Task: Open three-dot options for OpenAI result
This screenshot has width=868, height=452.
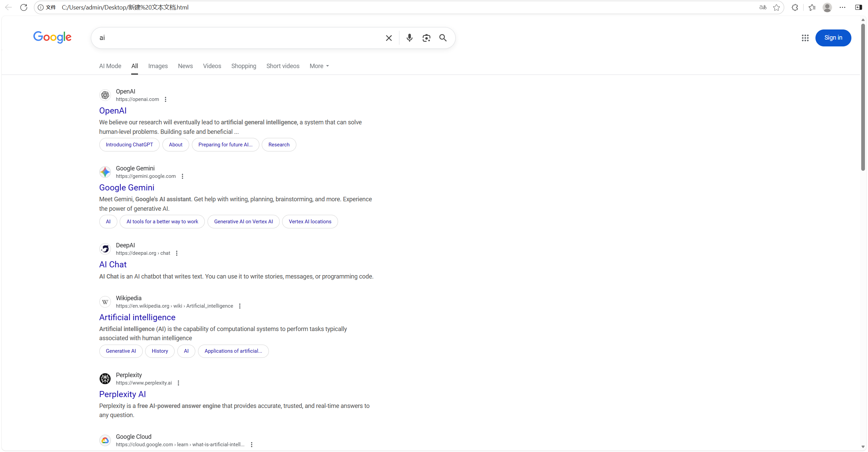Action: [x=165, y=99]
